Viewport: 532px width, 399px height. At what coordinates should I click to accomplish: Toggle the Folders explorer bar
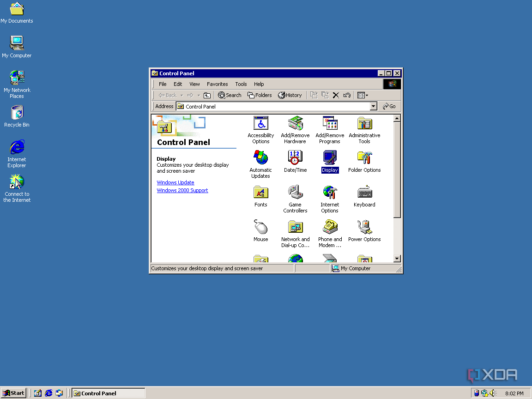[260, 95]
